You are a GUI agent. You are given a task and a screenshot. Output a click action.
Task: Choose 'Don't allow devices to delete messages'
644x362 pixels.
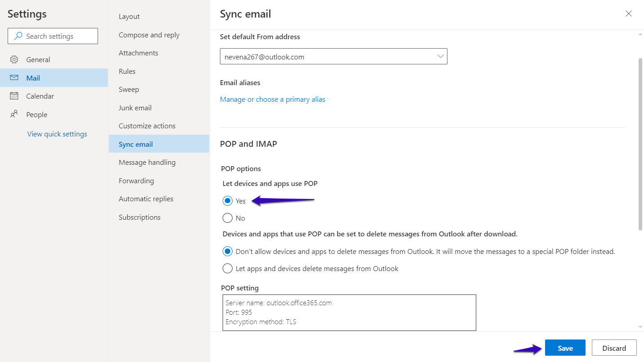click(228, 251)
